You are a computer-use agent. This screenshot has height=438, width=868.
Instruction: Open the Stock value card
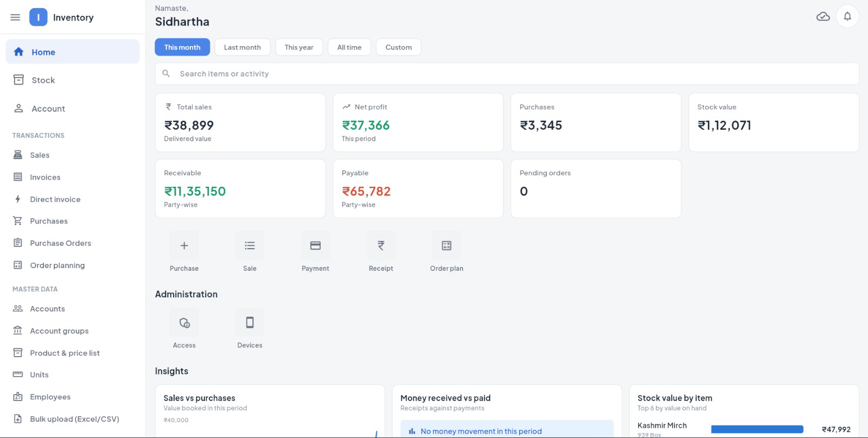tap(774, 123)
